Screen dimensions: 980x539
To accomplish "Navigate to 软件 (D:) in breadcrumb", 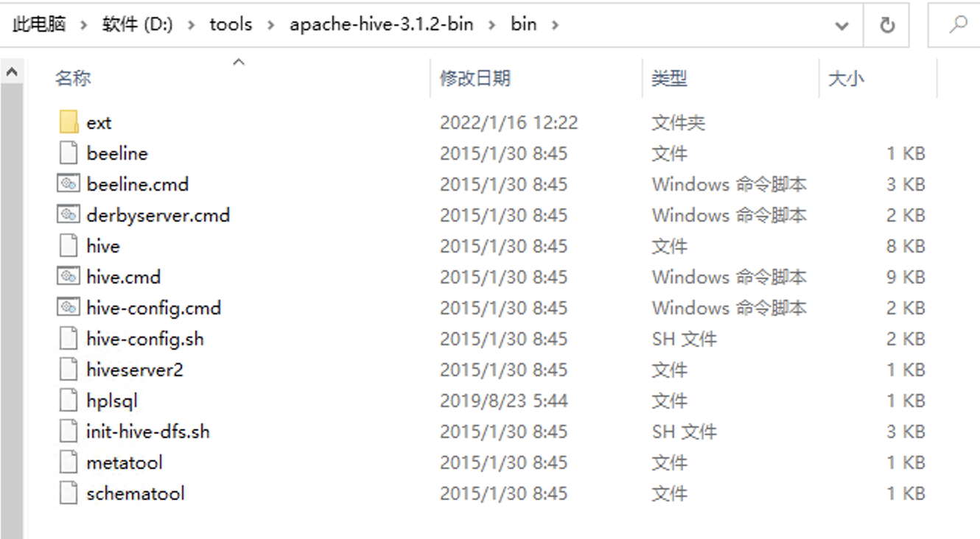I will [x=138, y=24].
